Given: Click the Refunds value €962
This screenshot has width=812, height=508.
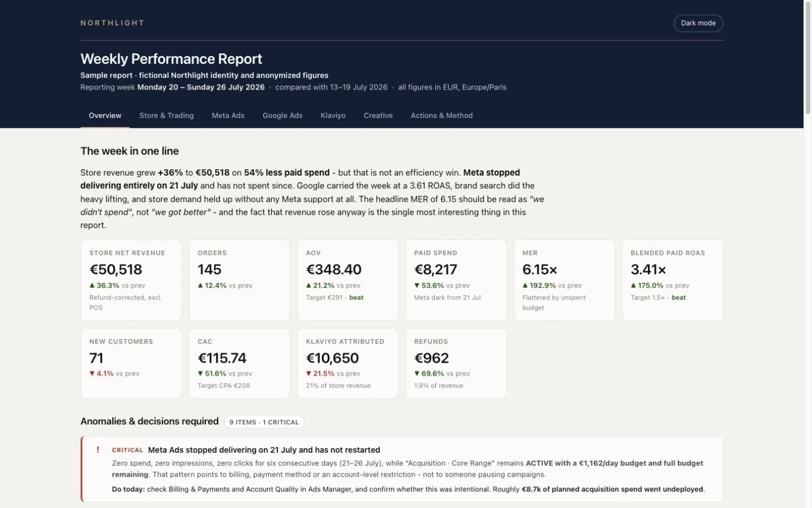Looking at the screenshot, I should 431,358.
